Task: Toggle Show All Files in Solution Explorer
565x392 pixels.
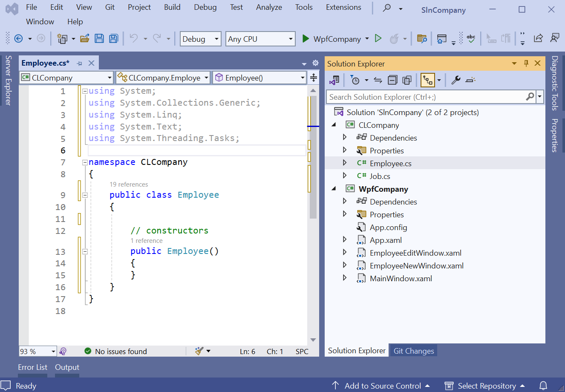Action: (x=407, y=80)
